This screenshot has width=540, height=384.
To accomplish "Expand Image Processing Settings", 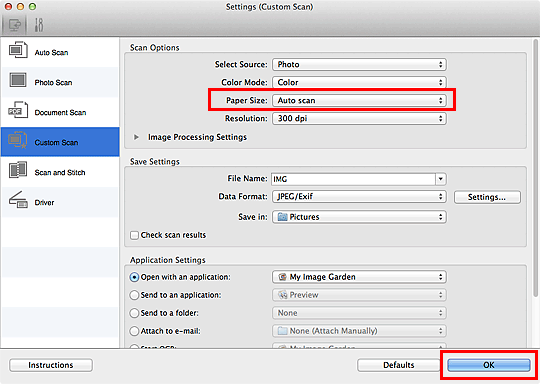I will coord(136,137).
